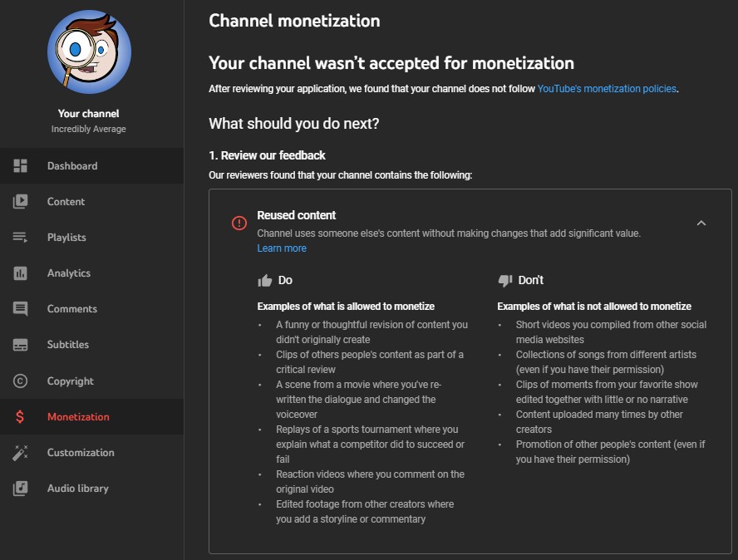Image resolution: width=738 pixels, height=560 pixels.
Task: Open Audio library in the sidebar
Action: click(x=91, y=488)
